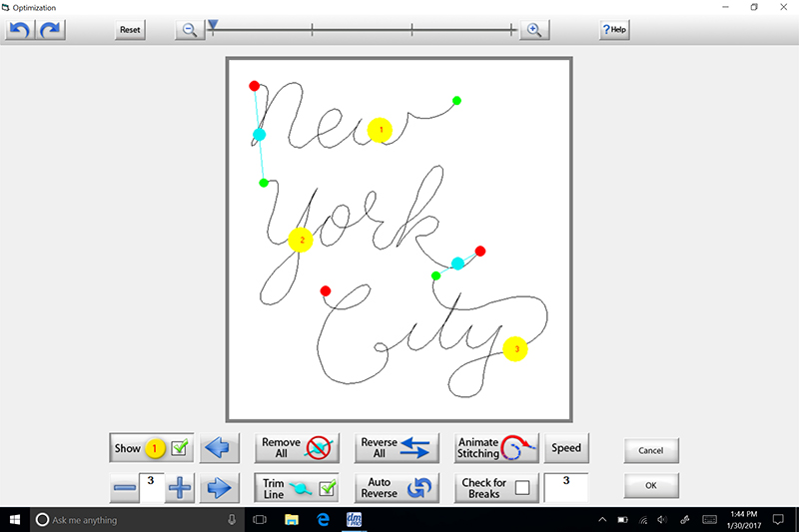Open the Speed setting

pos(566,448)
